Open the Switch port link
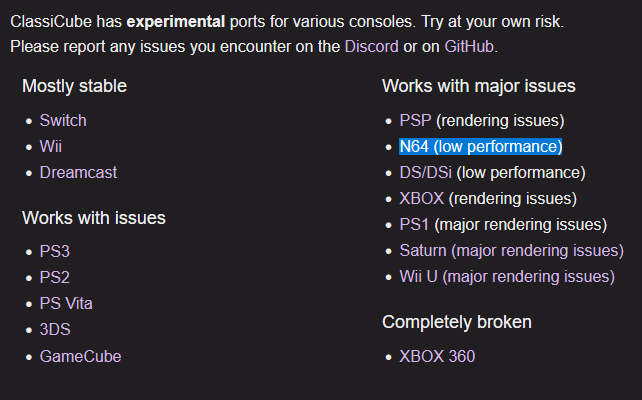The width and height of the screenshot is (642, 400). tap(63, 121)
